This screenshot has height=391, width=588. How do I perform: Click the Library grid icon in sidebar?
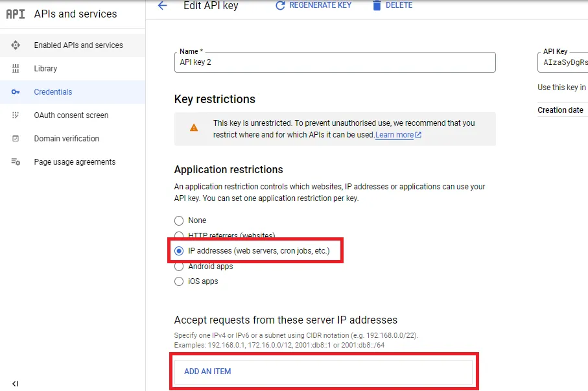tap(14, 68)
